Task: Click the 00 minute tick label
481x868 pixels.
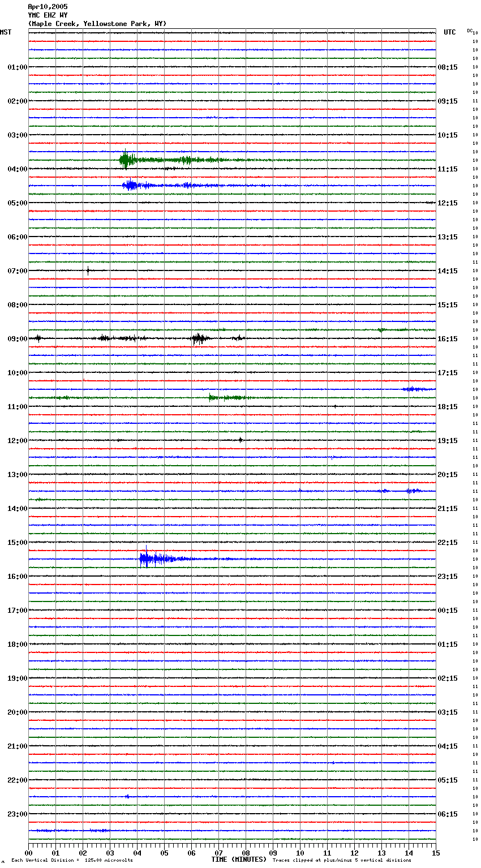Action: 28,853
